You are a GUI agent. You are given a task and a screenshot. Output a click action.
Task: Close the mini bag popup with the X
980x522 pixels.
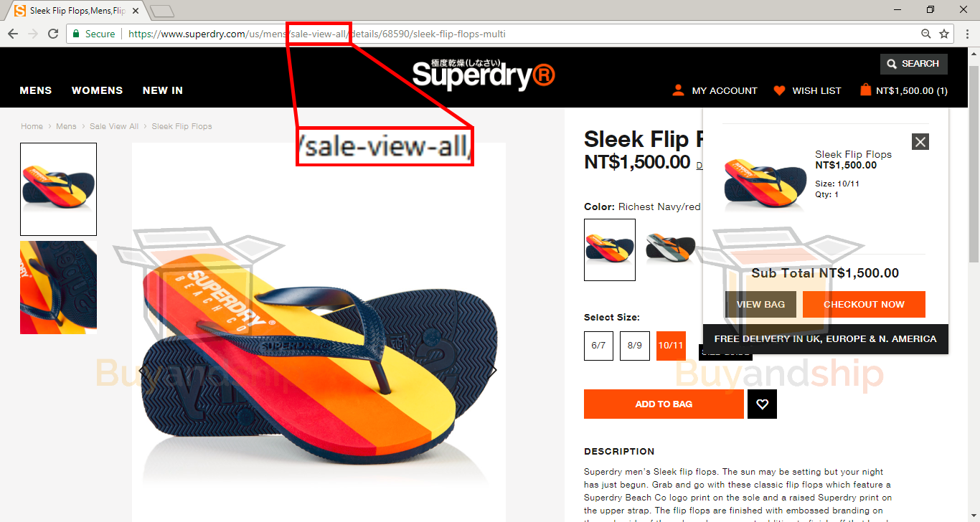click(920, 141)
